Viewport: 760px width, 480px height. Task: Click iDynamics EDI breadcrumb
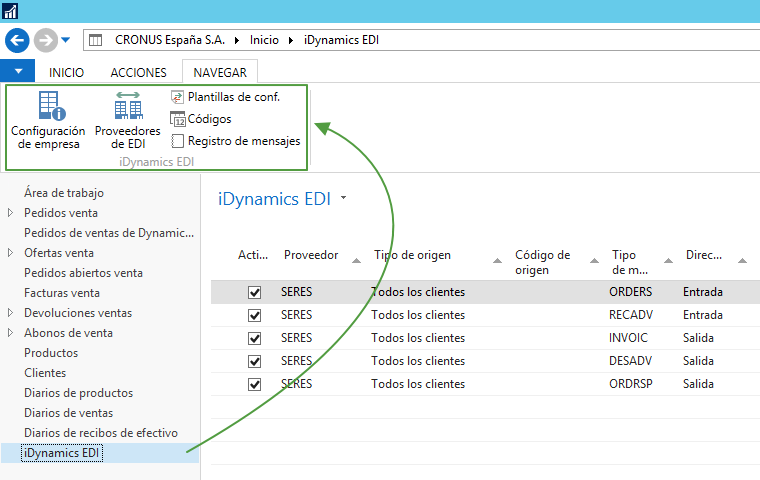point(341,40)
